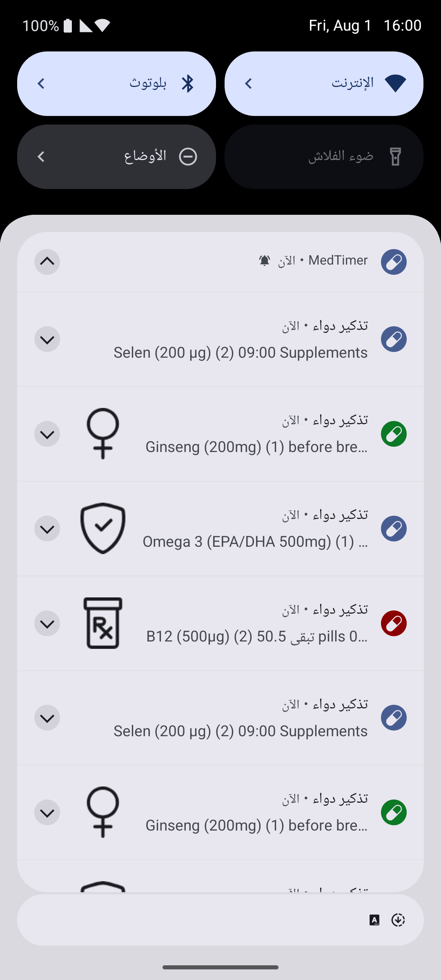Tap the shield checkmark icon for Omega 3
The image size is (441, 980).
point(103,528)
